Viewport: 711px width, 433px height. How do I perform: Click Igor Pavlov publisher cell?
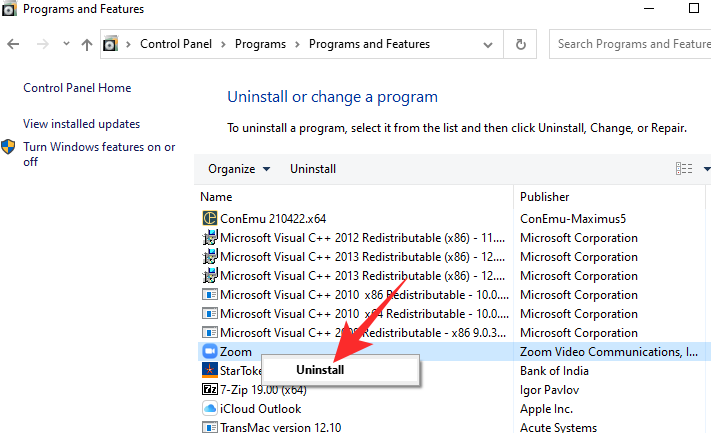(x=549, y=390)
